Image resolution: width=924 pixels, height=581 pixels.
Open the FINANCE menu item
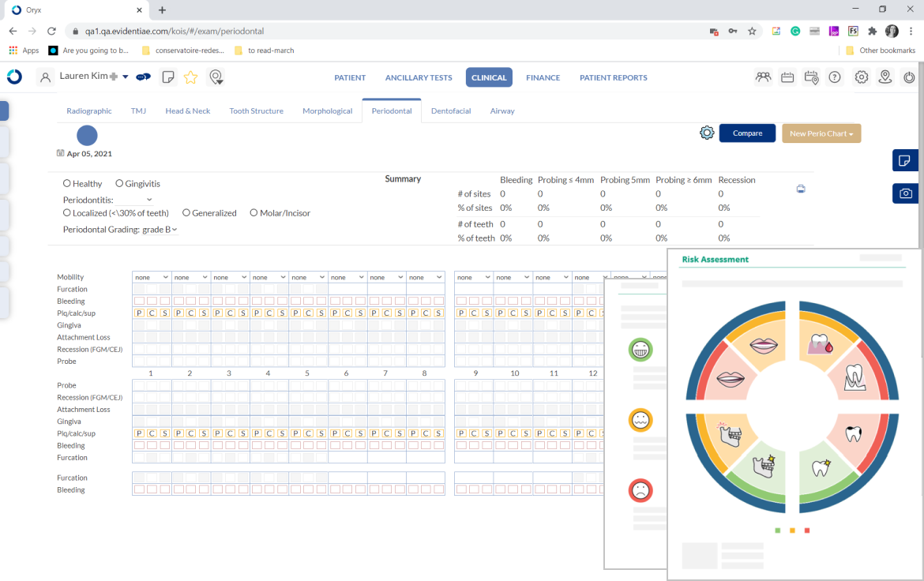coord(543,77)
